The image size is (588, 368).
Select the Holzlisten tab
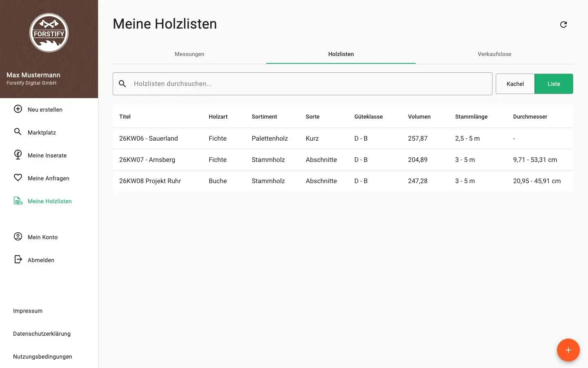click(341, 54)
